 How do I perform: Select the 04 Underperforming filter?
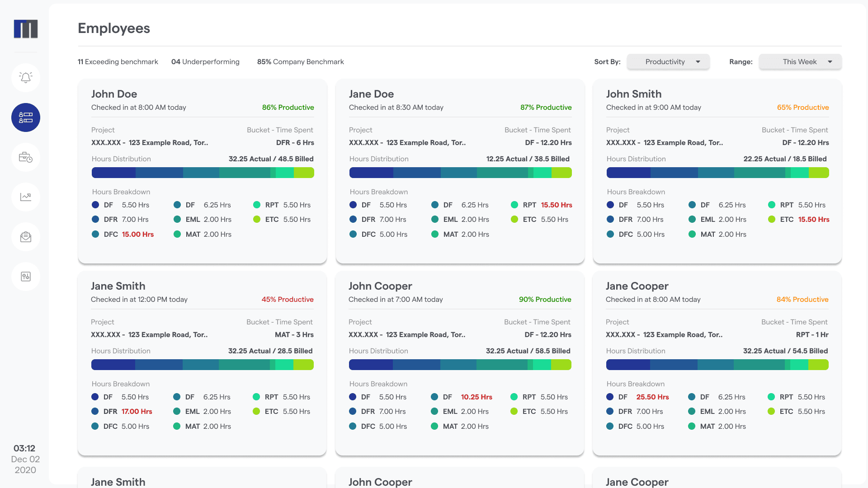click(x=205, y=61)
